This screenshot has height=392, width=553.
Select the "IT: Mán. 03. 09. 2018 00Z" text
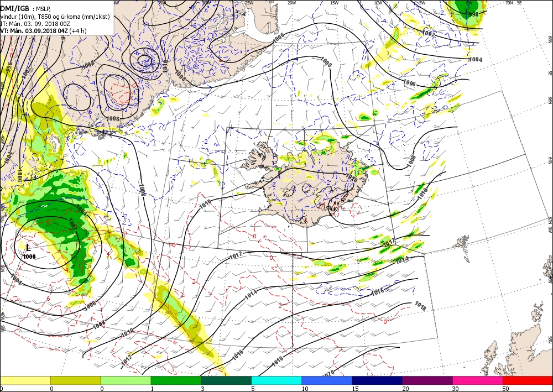tap(35, 24)
